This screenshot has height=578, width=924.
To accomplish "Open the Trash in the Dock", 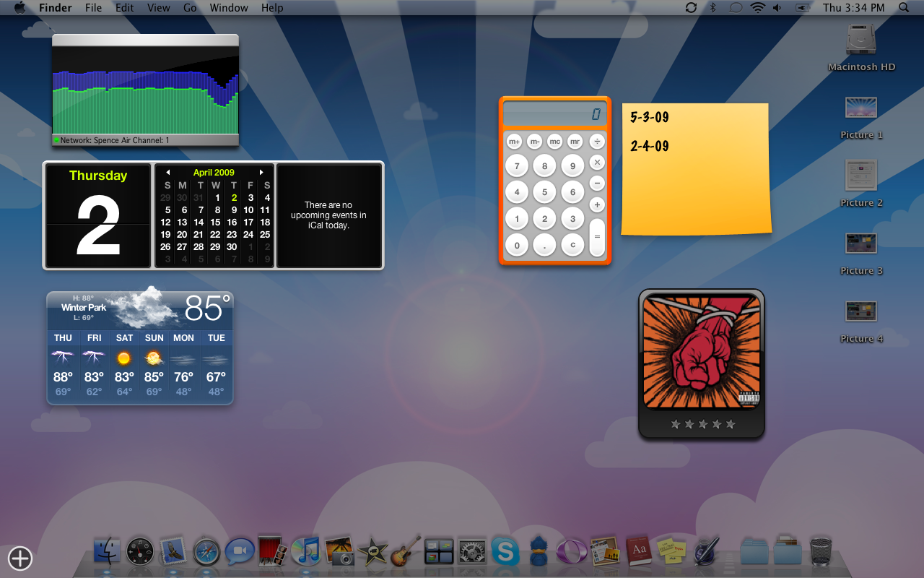I will tap(821, 551).
